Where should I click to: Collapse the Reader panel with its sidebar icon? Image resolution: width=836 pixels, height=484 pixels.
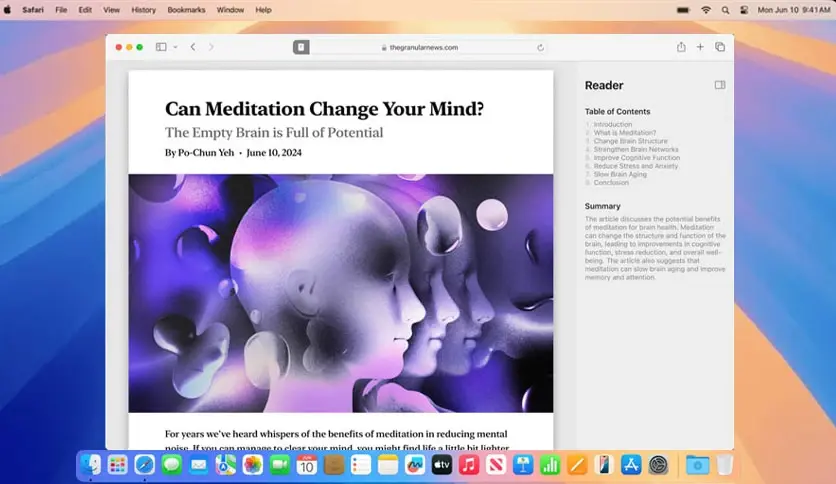720,85
